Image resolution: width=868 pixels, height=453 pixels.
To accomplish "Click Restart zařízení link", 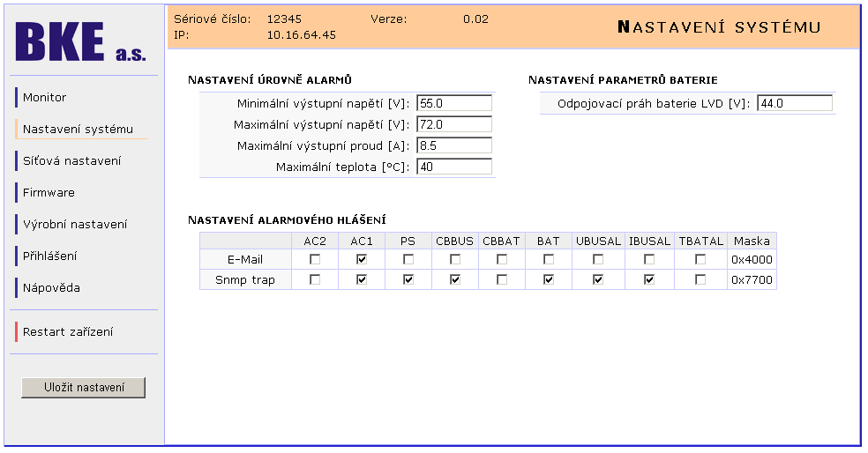I will point(68,332).
